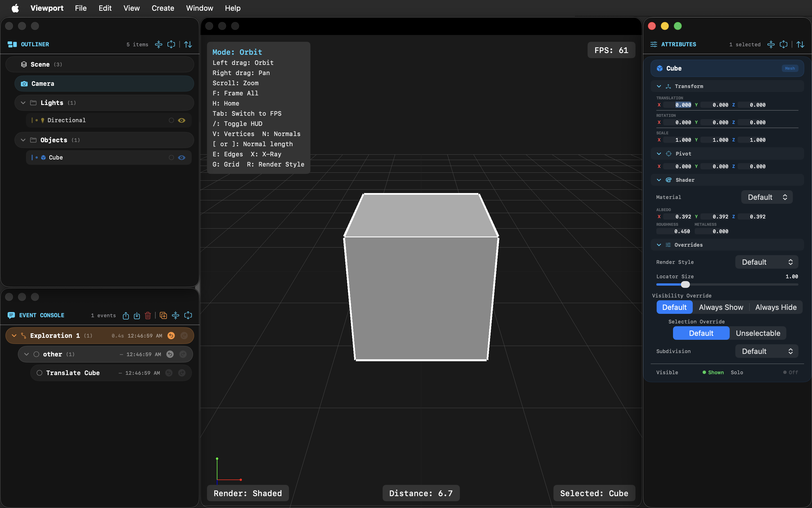Open the Apple menu
The width and height of the screenshot is (812, 508).
coord(15,8)
